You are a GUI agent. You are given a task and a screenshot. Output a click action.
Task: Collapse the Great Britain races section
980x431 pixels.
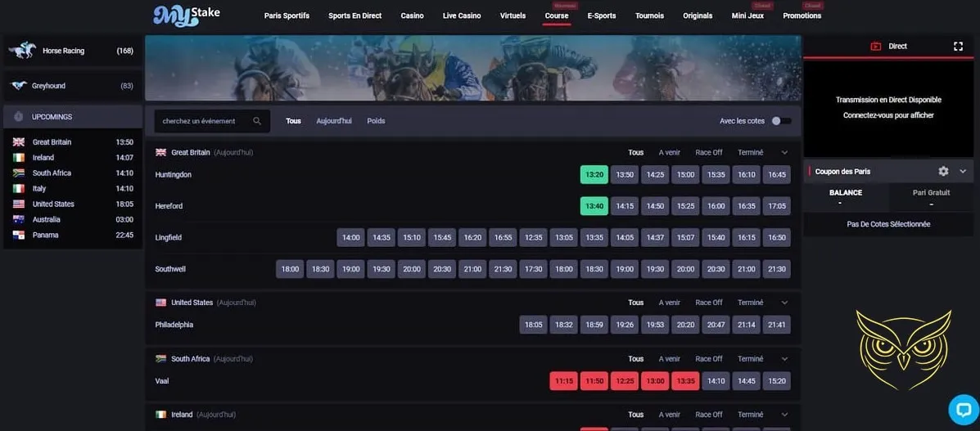784,153
